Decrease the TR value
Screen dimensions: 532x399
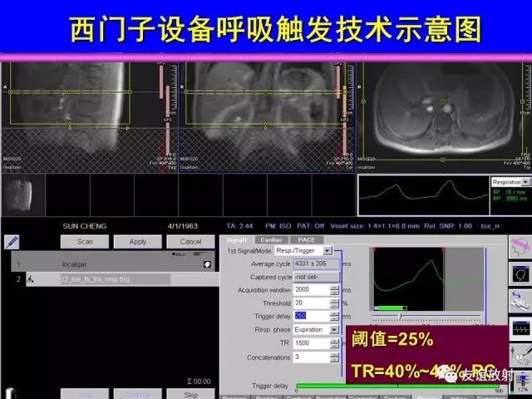pos(334,346)
